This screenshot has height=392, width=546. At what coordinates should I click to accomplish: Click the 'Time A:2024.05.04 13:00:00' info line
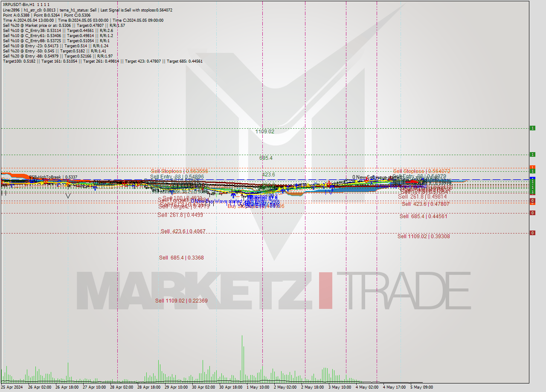click(x=83, y=20)
